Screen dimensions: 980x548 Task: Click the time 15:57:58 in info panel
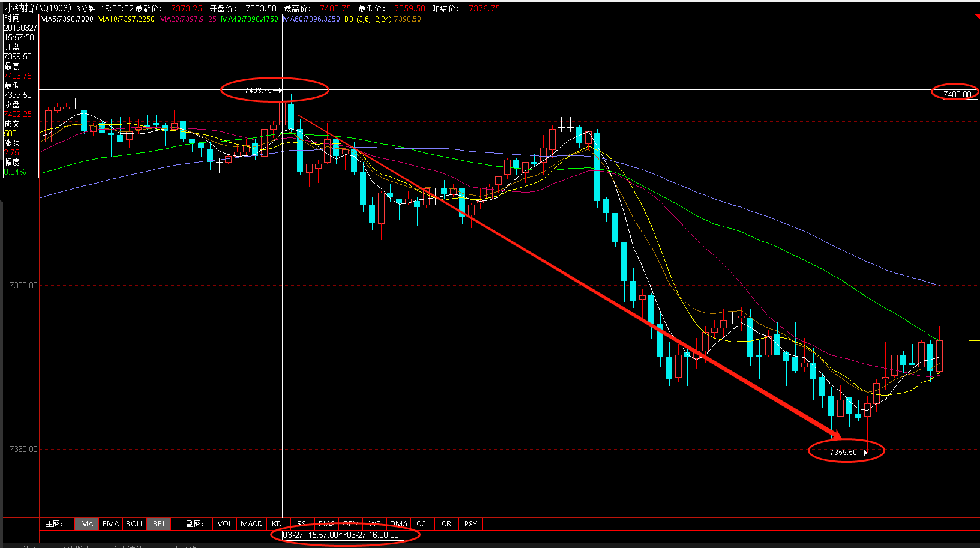(x=19, y=37)
